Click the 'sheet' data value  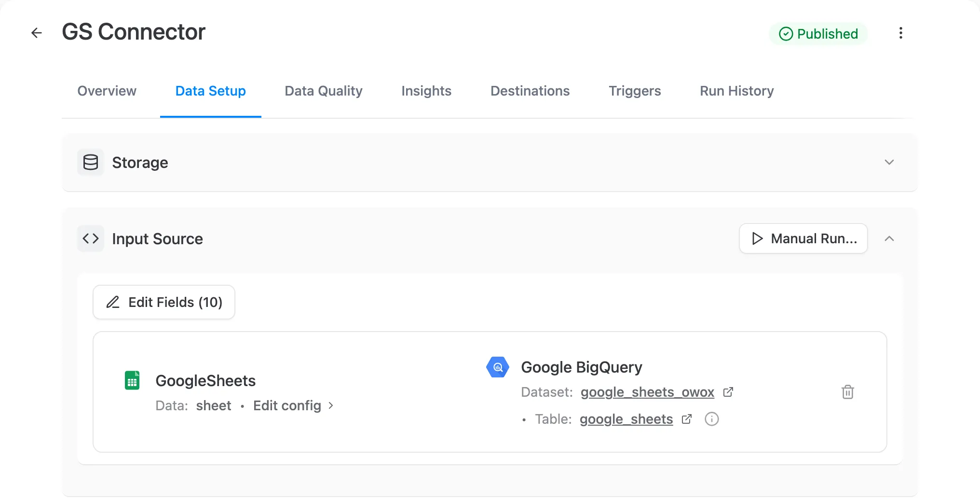pyautogui.click(x=214, y=405)
